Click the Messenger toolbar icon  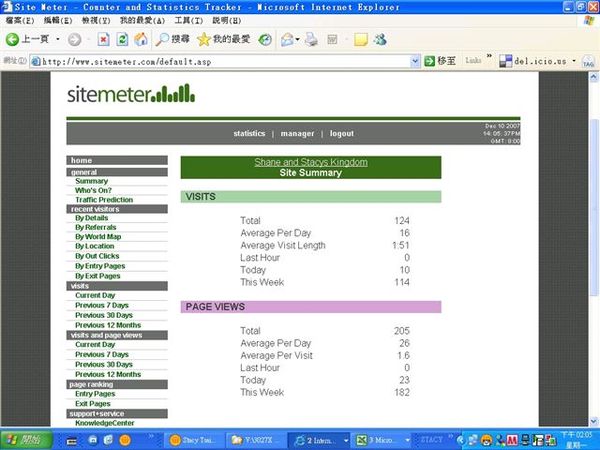tap(380, 39)
